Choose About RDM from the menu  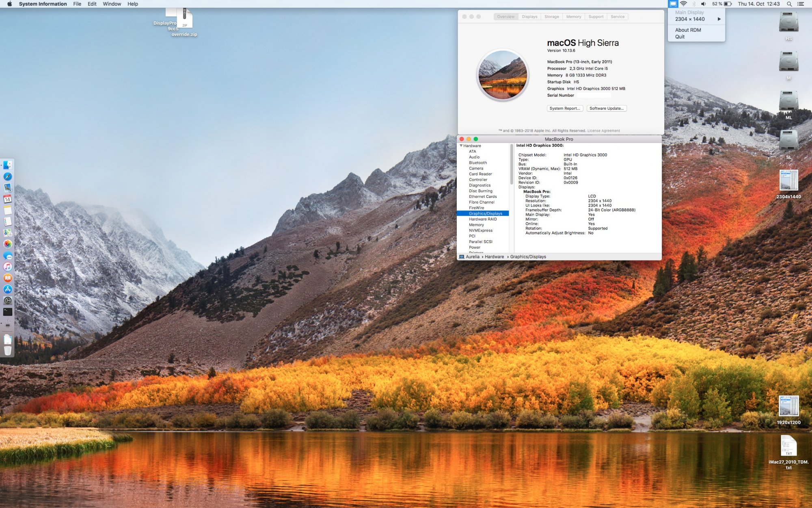pyautogui.click(x=688, y=30)
